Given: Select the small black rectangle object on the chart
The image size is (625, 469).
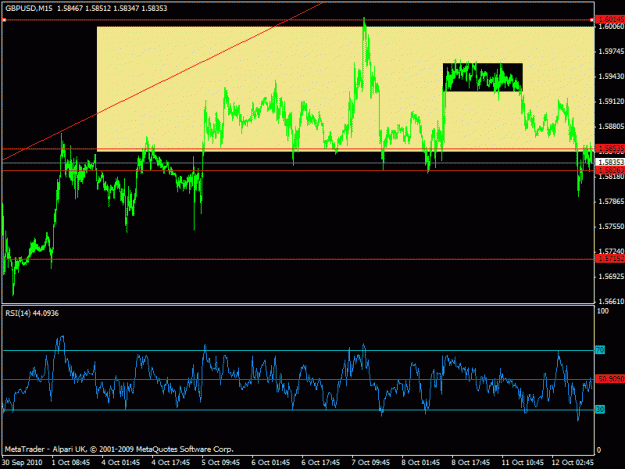Looking at the screenshot, I should [x=483, y=77].
